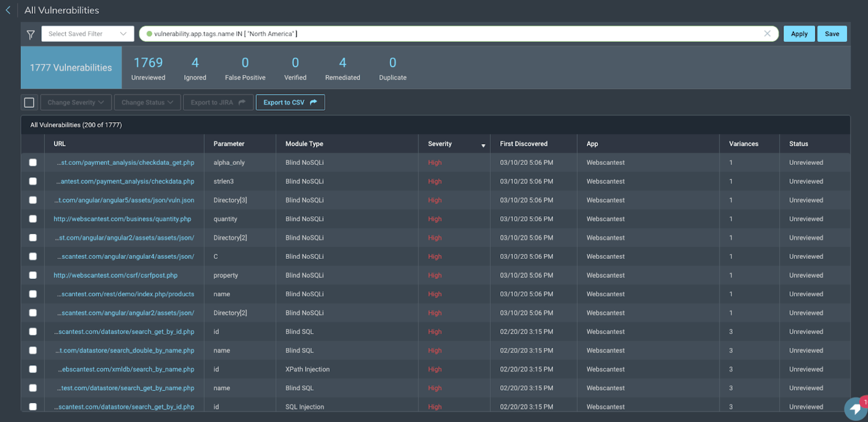Open the Select Saved Filter dropdown
The width and height of the screenshot is (868, 422).
pyautogui.click(x=88, y=34)
